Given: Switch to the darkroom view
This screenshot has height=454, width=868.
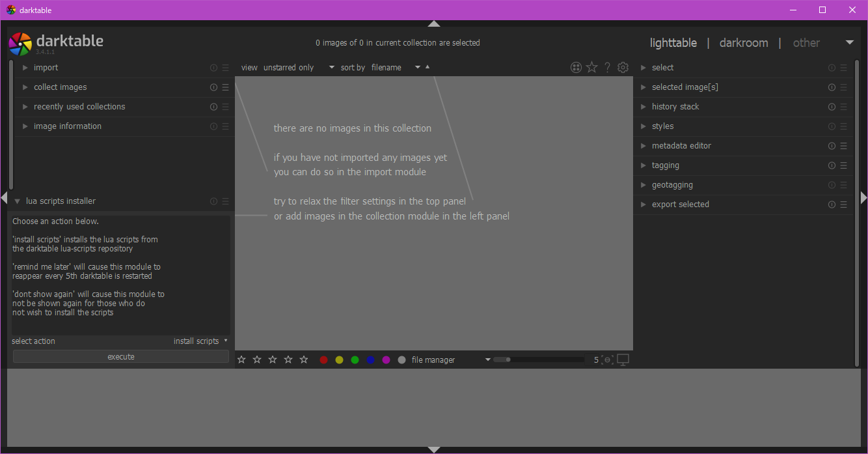Looking at the screenshot, I should (x=743, y=43).
